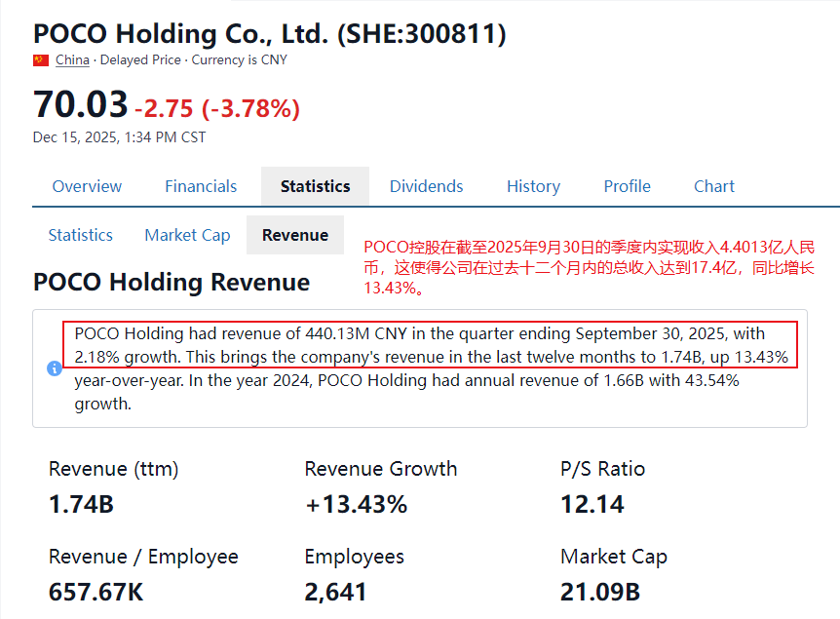Viewport: 840px width, 619px height.
Task: Switch to the Overview tab
Action: click(x=87, y=186)
